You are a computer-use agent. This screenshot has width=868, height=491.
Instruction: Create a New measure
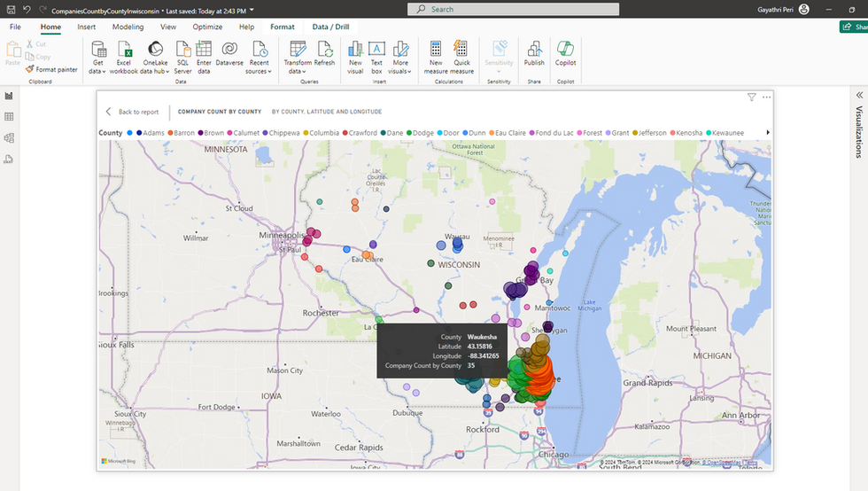tap(436, 57)
